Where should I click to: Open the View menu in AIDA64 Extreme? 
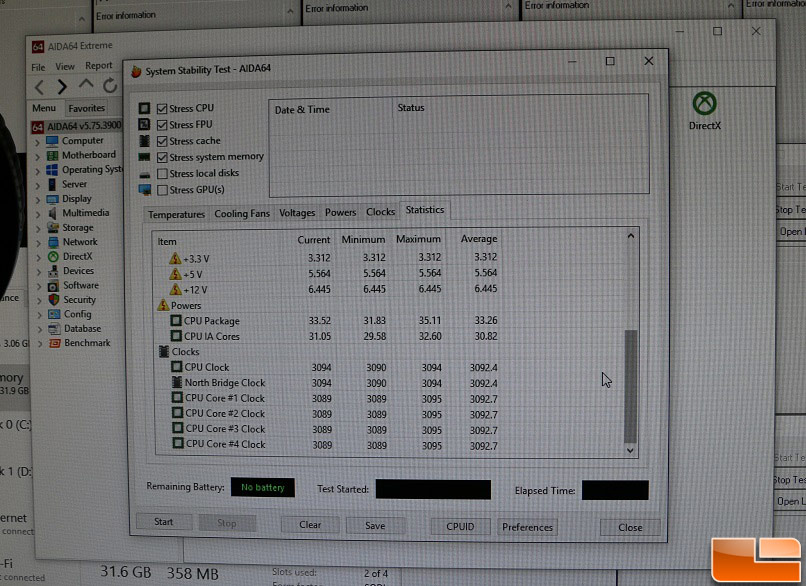65,66
